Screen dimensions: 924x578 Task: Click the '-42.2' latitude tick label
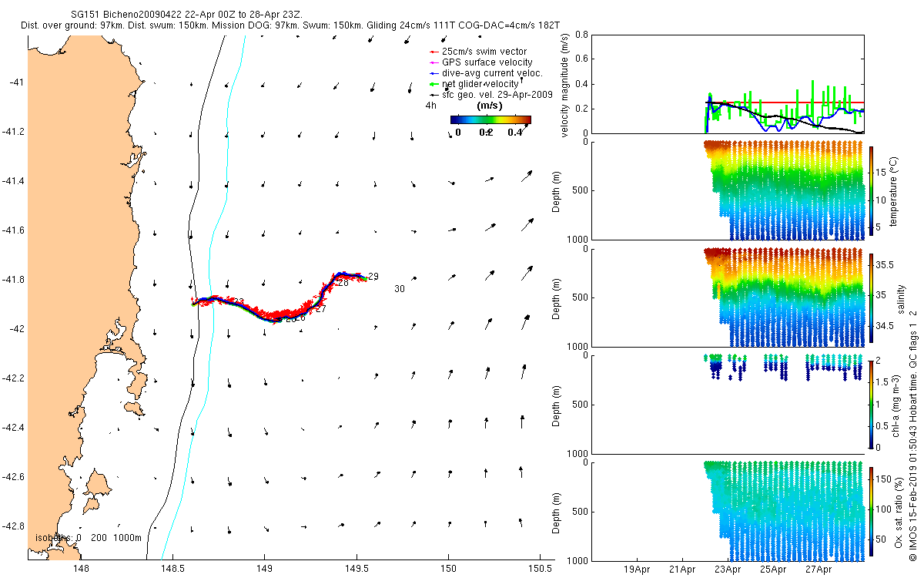pyautogui.click(x=12, y=378)
